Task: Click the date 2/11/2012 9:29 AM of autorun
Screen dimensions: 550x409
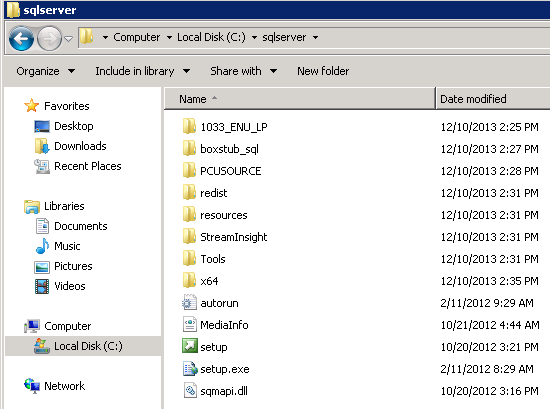Action: click(487, 303)
